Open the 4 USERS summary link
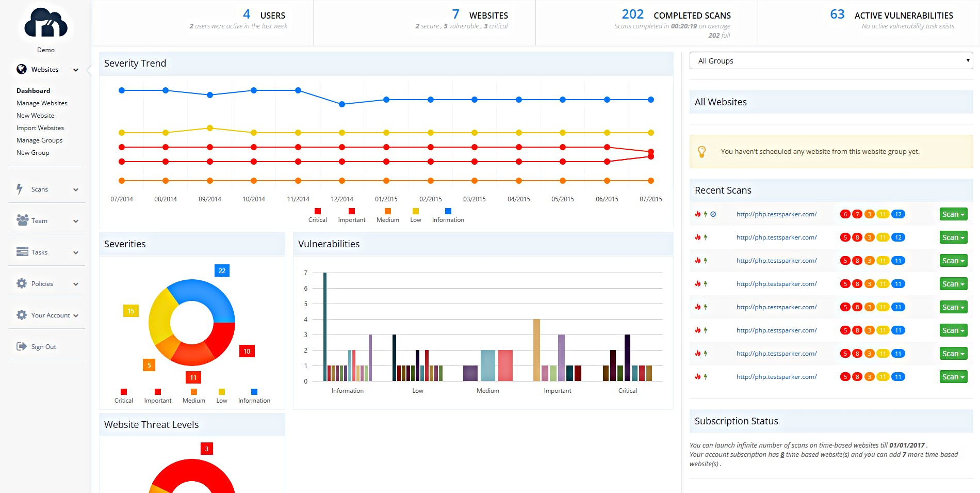980x493 pixels. [264, 14]
